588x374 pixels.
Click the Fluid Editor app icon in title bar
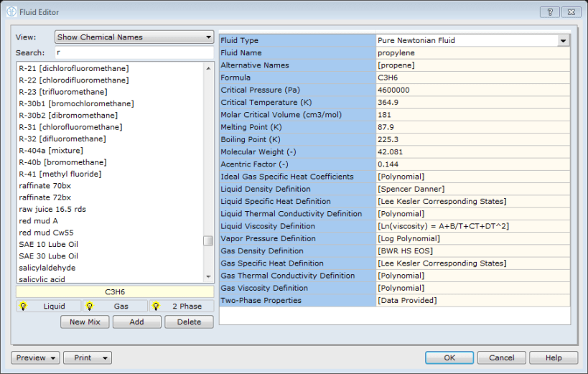pos(11,12)
